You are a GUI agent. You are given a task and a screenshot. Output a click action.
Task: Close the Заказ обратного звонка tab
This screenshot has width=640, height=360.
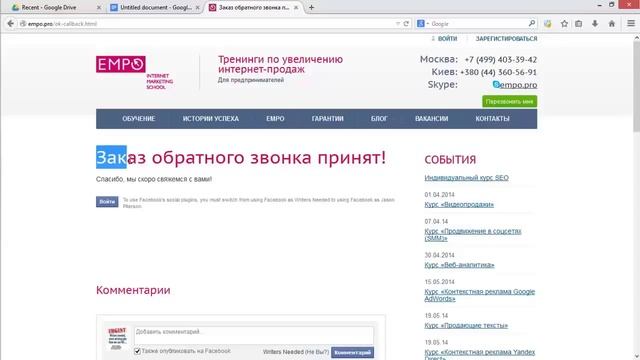pos(296,7)
